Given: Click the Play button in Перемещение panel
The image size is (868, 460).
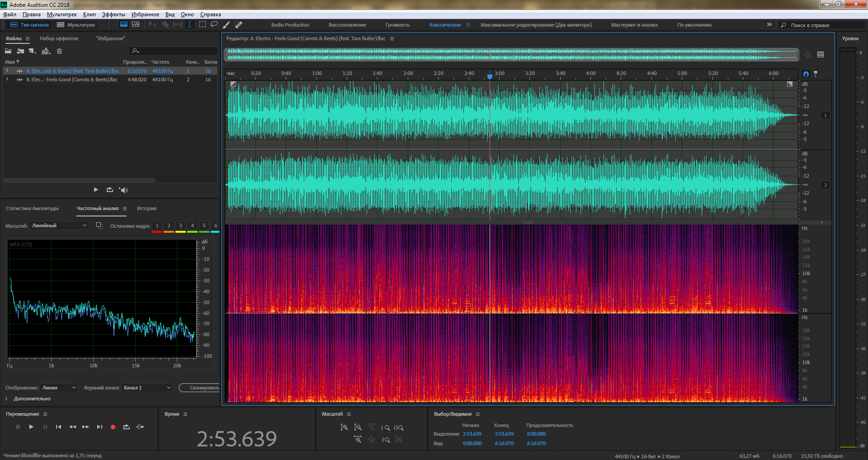Looking at the screenshot, I should (31, 427).
